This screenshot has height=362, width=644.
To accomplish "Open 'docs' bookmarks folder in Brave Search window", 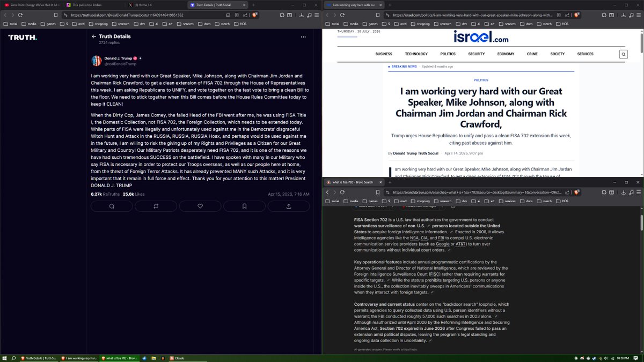I will point(528,201).
